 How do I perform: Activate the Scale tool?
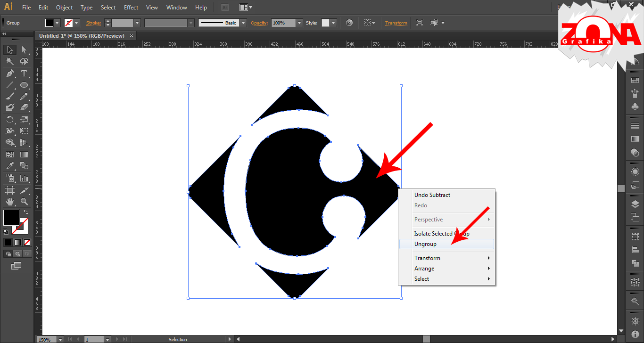tap(24, 120)
